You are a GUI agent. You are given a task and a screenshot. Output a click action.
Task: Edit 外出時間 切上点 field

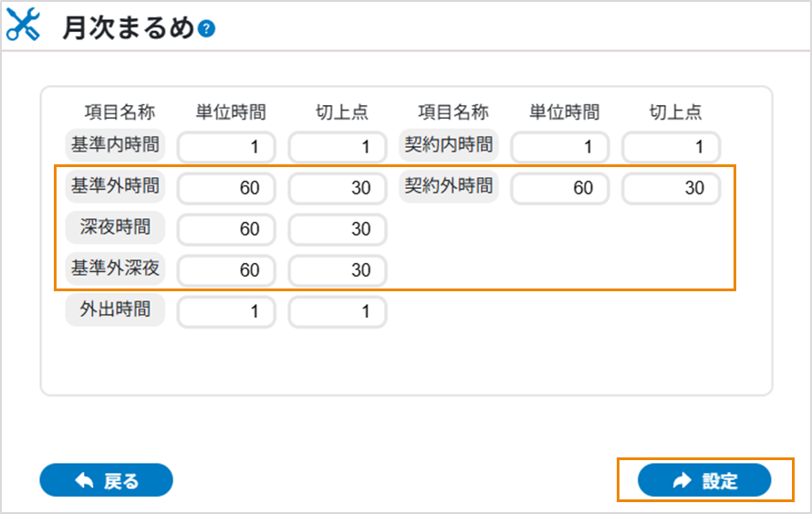pos(338,311)
